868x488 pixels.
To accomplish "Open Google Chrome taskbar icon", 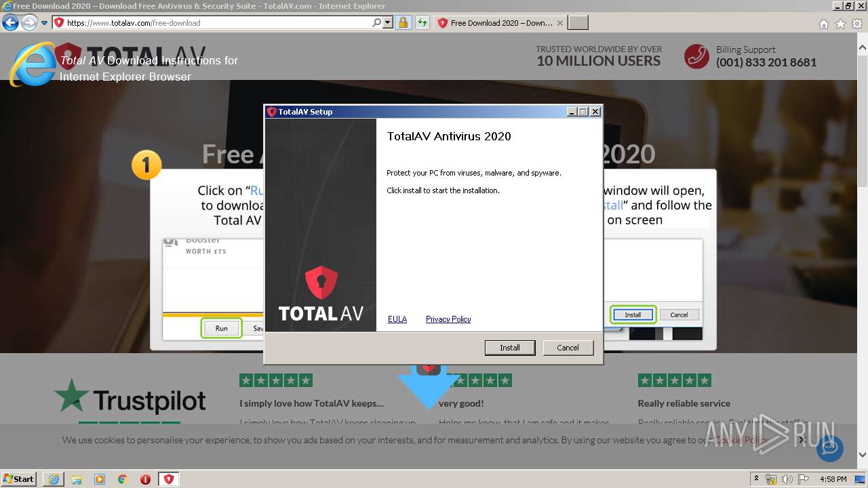I will 123,479.
